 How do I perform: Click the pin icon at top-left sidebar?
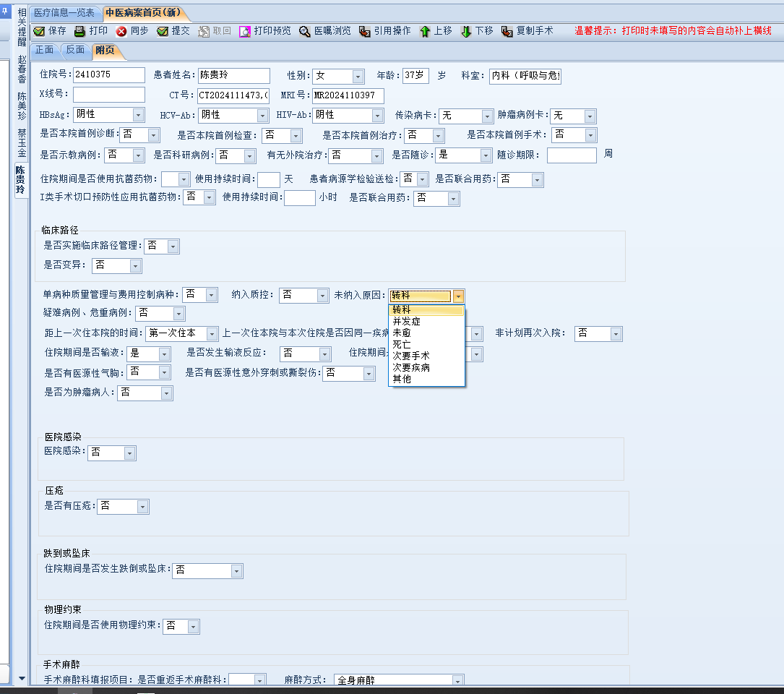(x=5, y=10)
